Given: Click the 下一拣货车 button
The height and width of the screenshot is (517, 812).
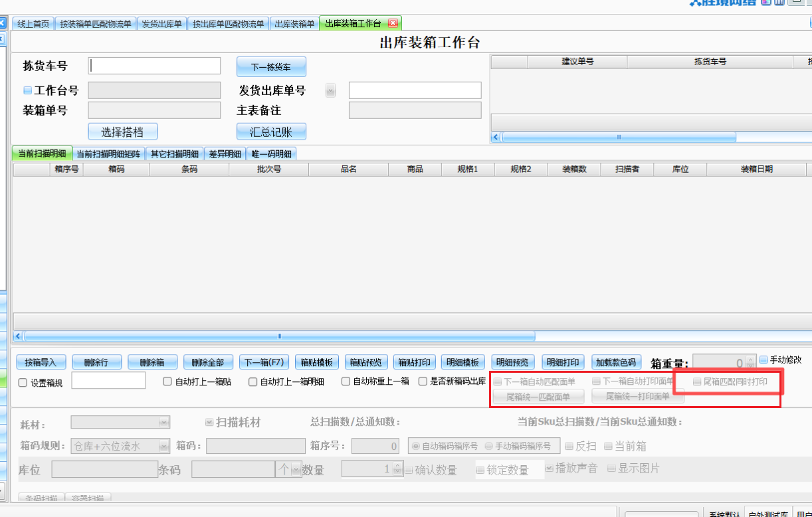Looking at the screenshot, I should [x=271, y=67].
